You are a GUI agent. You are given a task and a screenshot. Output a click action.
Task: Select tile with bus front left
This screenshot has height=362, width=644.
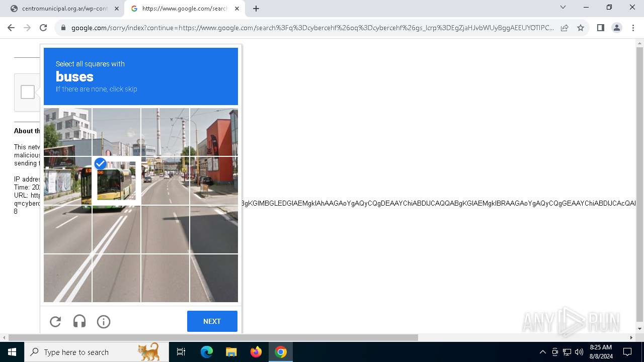pyautogui.click(x=67, y=180)
